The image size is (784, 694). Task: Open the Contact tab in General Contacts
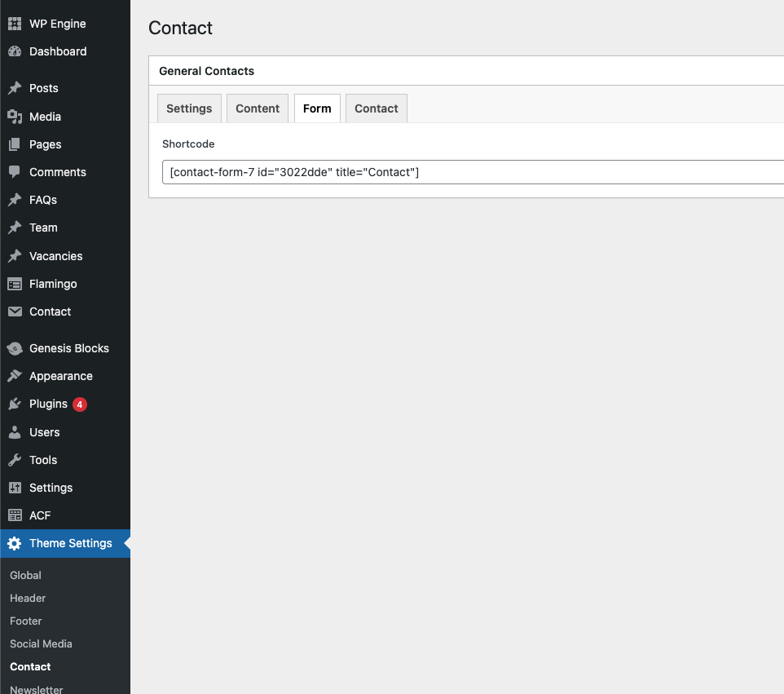click(376, 108)
